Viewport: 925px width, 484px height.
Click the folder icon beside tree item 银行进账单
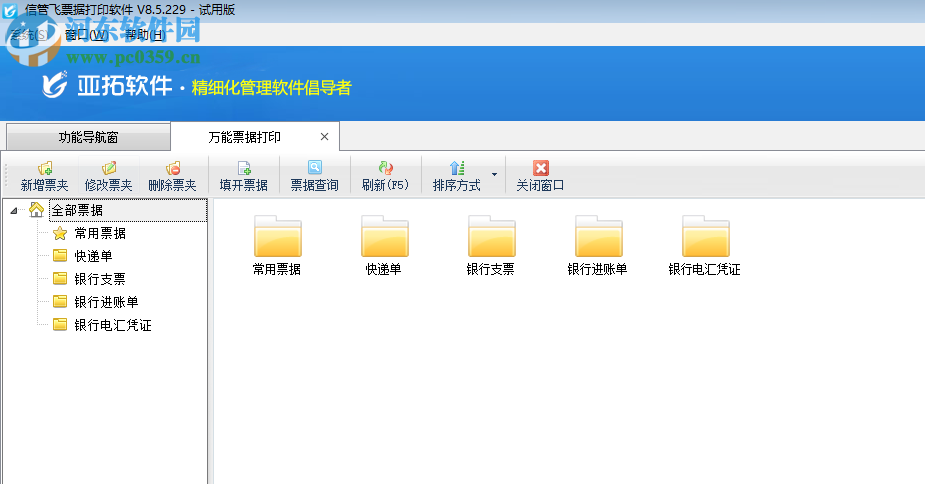(x=60, y=302)
